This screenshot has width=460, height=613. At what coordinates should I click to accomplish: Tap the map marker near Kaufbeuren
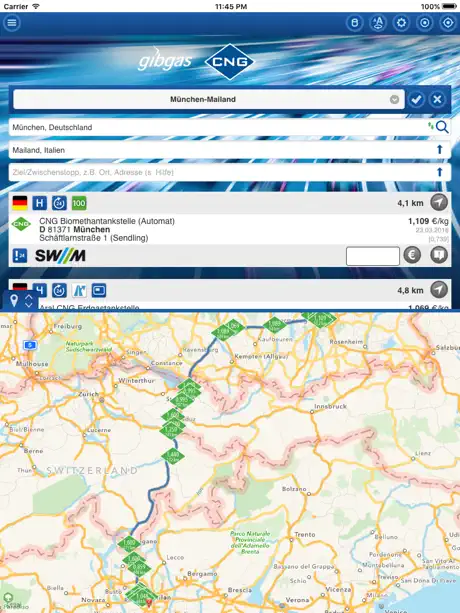pos(275,324)
